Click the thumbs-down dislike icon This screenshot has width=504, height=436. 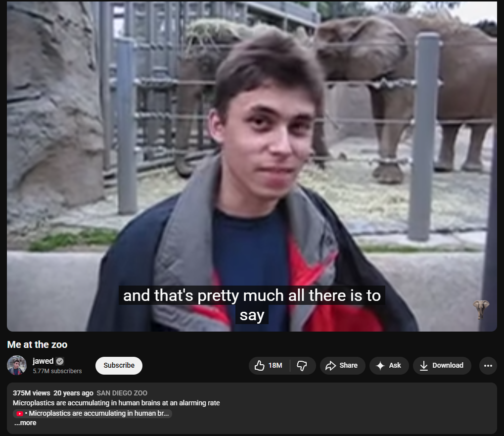(x=302, y=366)
